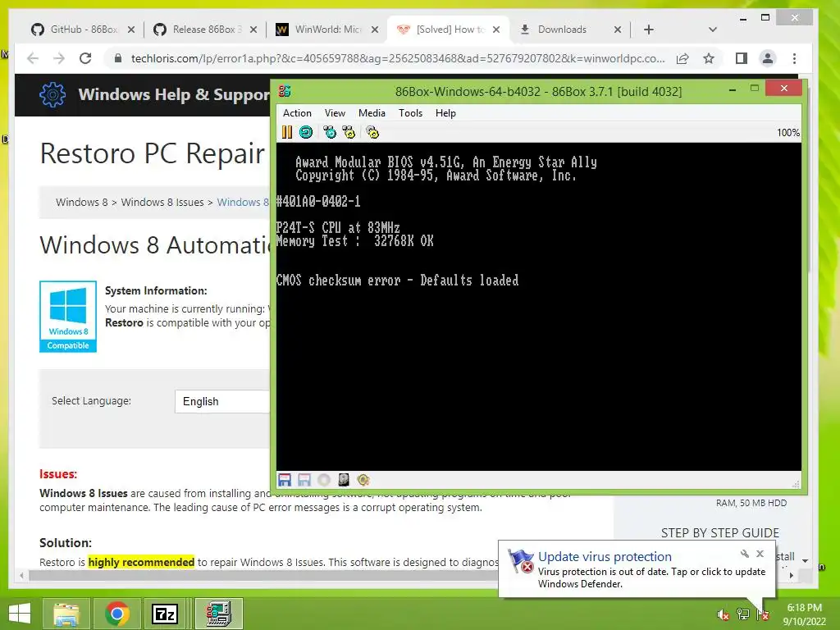Click the hard reset toolbar icon in 86Box

[306, 132]
